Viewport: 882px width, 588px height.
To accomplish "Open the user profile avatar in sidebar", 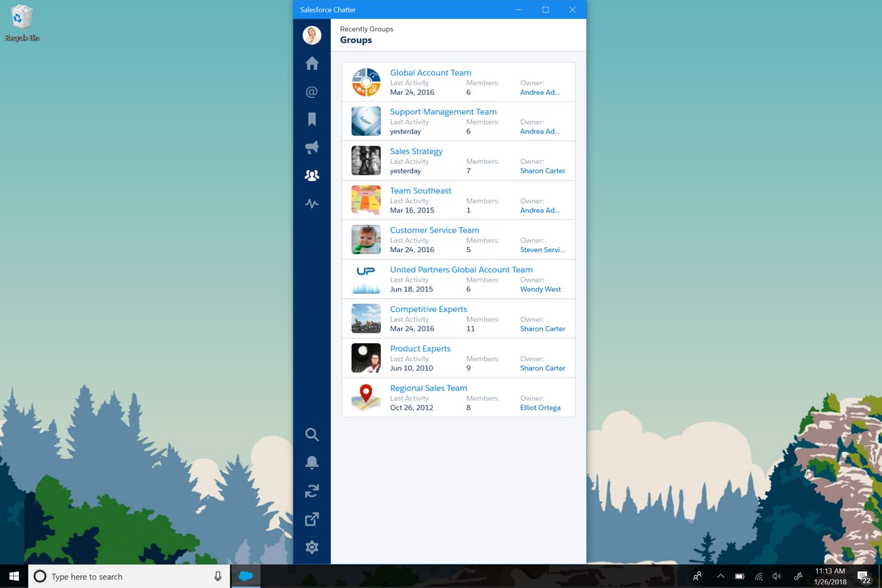I will pos(312,35).
